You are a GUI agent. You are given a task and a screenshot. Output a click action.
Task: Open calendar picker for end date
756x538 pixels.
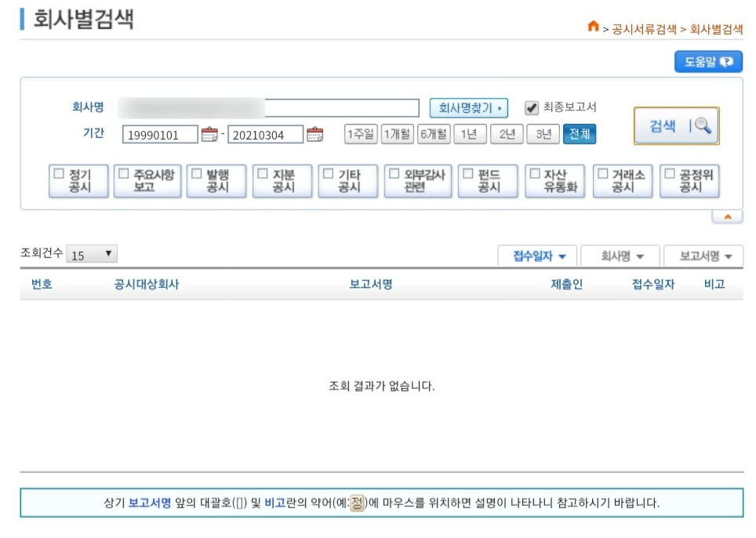(x=314, y=135)
